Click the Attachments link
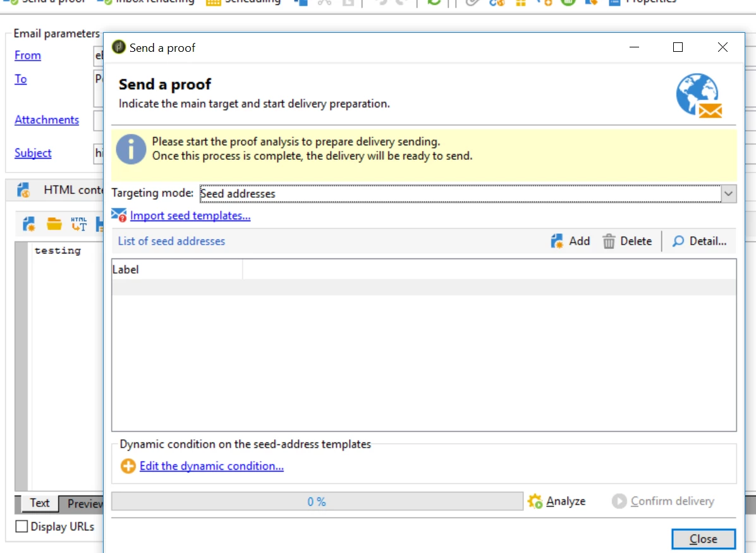Image resolution: width=756 pixels, height=553 pixels. 47,119
